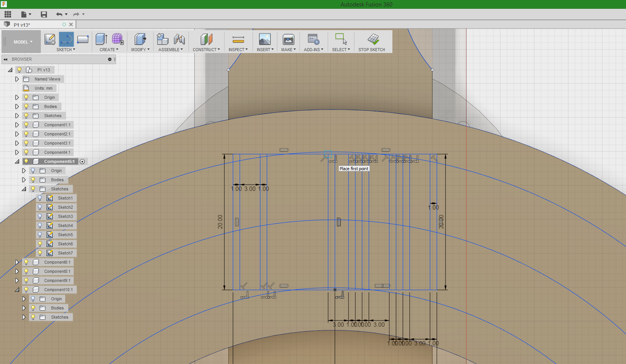Toggle visibility bulb for Component8:1
This screenshot has width=626, height=364.
point(26,271)
